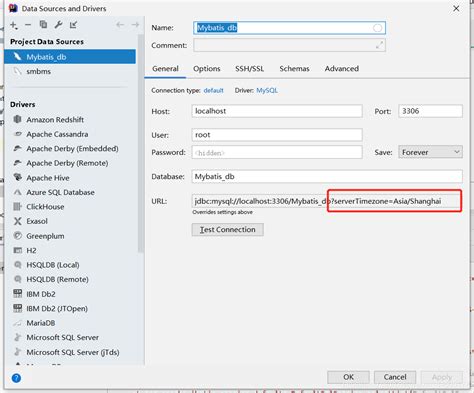Open the Schemas tab
Viewport: 474px width, 393px height.
[294, 69]
